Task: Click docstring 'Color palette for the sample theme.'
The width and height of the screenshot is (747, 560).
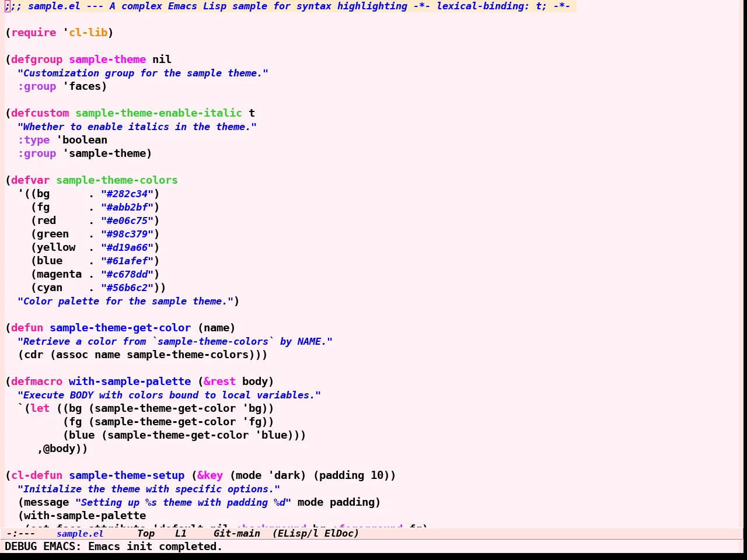Action: click(125, 301)
